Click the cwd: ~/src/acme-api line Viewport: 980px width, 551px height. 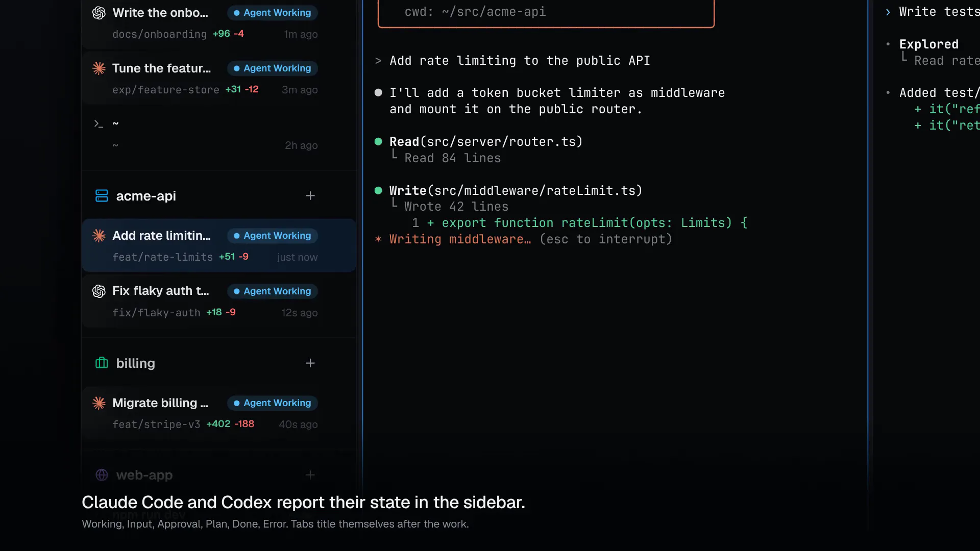tap(475, 12)
